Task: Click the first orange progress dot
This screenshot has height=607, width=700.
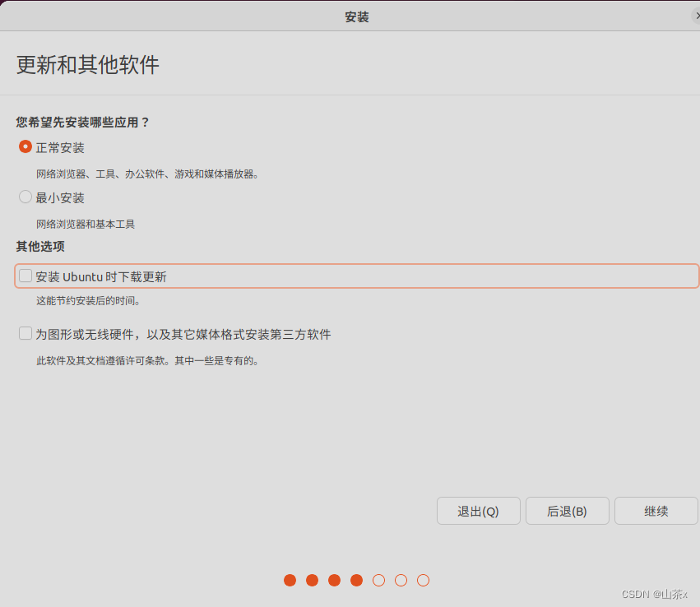Action: [290, 580]
